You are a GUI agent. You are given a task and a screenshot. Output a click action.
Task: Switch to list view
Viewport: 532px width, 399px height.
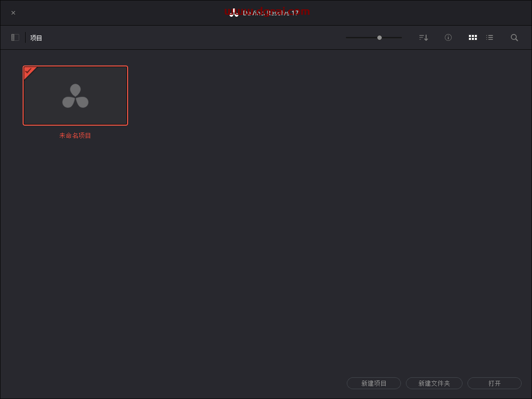pyautogui.click(x=490, y=37)
